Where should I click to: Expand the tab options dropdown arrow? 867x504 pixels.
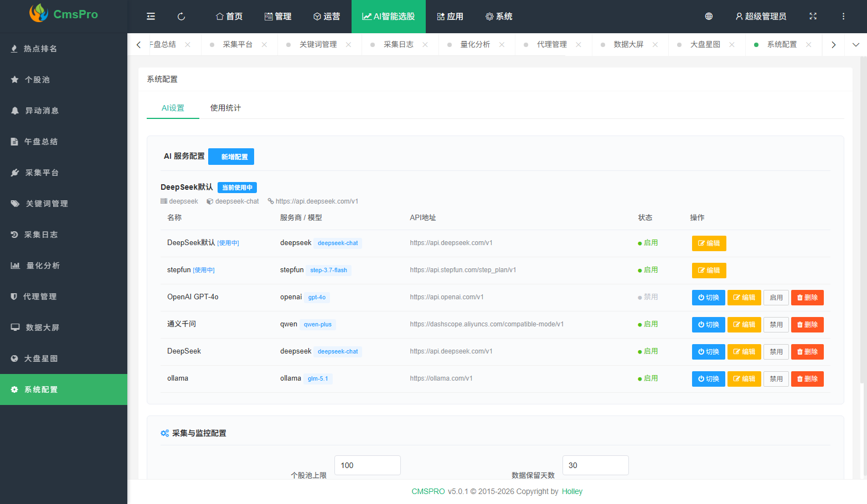855,45
